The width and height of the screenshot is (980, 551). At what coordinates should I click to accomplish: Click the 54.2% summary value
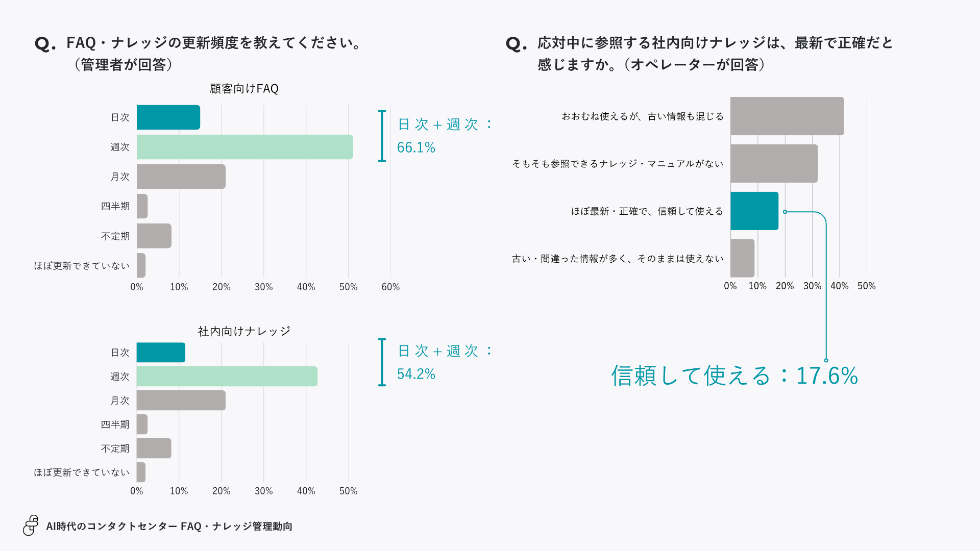[416, 374]
